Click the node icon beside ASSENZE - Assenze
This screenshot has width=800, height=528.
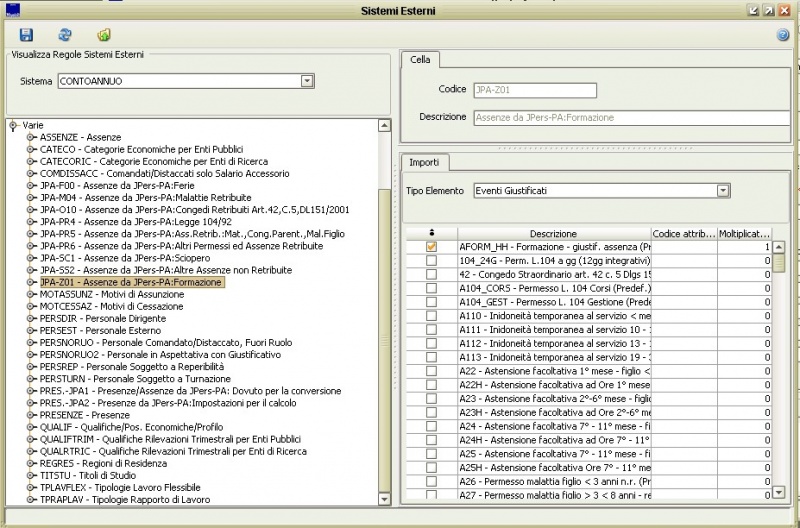coord(32,137)
